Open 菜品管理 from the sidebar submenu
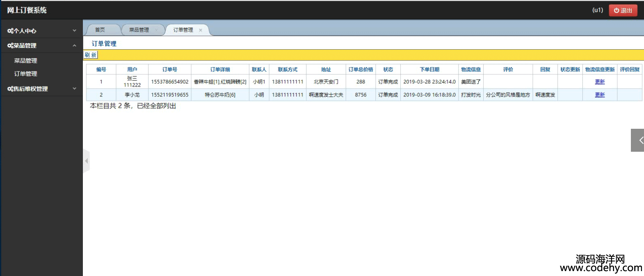This screenshot has width=644, height=276. (25, 61)
